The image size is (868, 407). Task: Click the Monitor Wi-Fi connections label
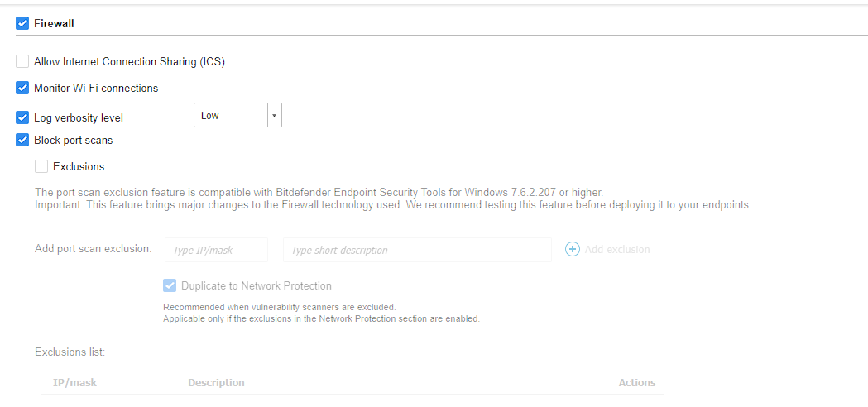click(x=96, y=88)
